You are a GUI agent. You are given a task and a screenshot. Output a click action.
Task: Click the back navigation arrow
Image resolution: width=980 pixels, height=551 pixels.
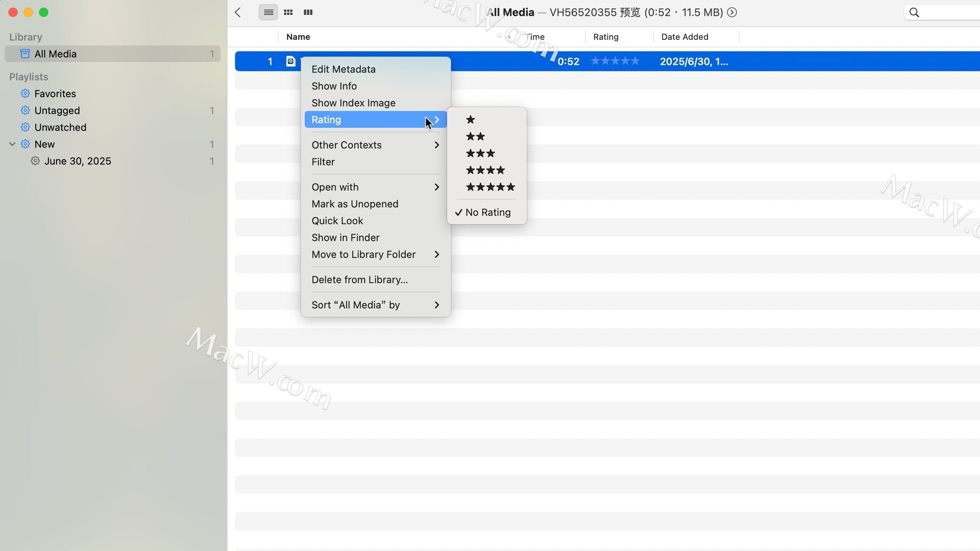point(238,12)
